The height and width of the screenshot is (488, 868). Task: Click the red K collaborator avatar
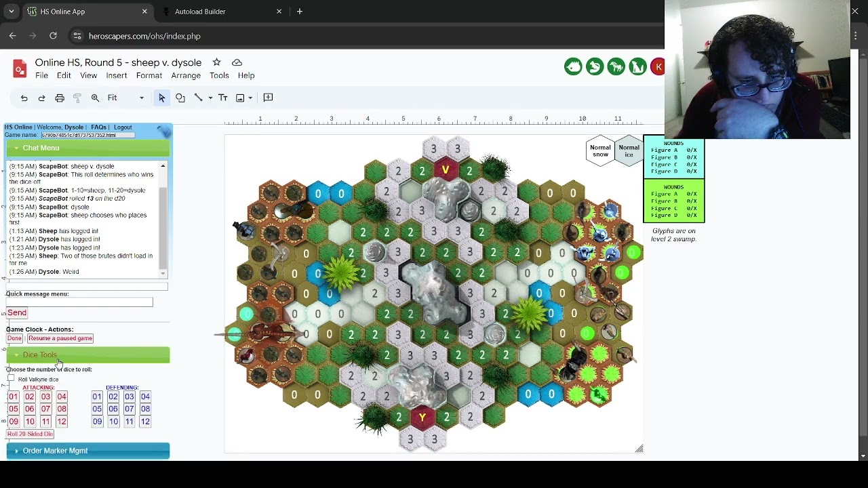point(657,66)
